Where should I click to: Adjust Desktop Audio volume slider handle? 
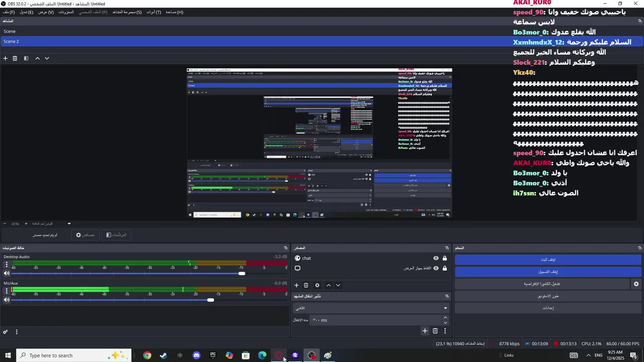[x=242, y=274]
